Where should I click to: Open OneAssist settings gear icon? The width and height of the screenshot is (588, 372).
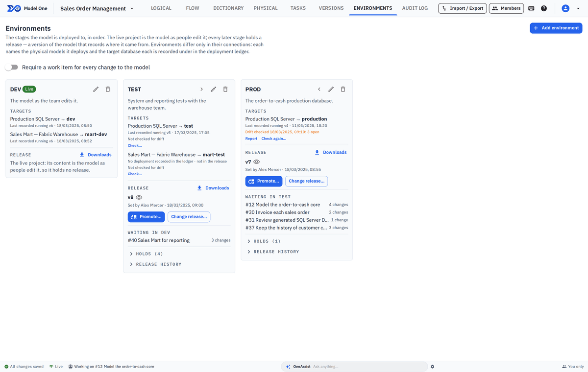tap(432, 366)
